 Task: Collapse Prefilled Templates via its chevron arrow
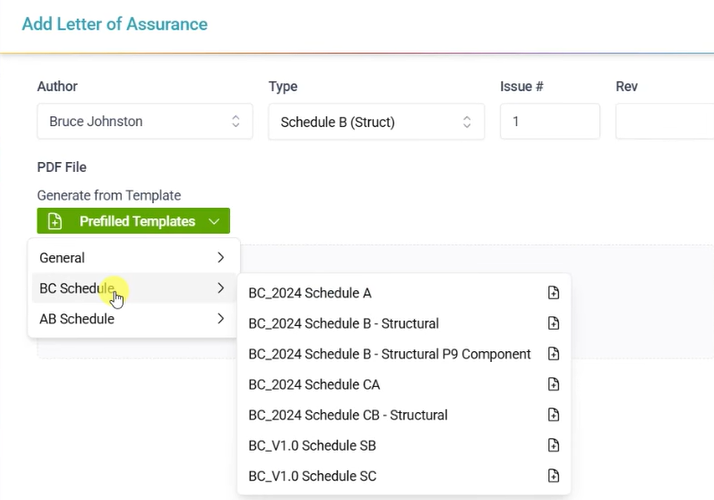coord(214,222)
